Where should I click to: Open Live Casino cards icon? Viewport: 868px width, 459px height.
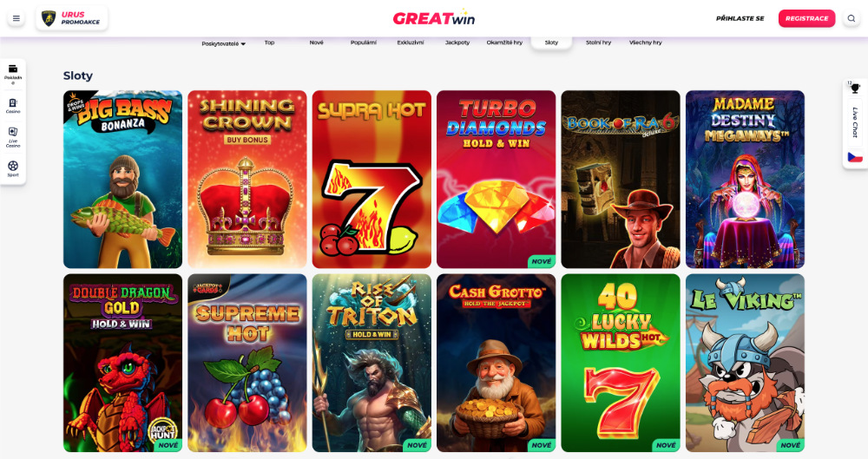[x=13, y=132]
